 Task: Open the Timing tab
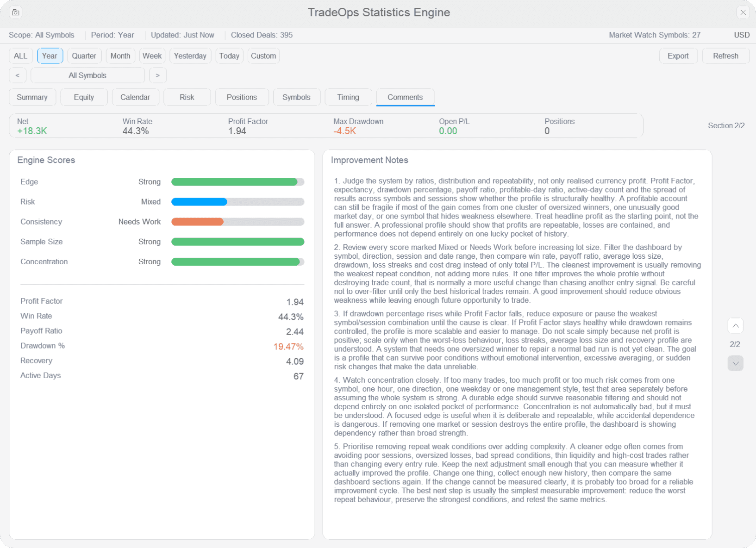coord(348,97)
